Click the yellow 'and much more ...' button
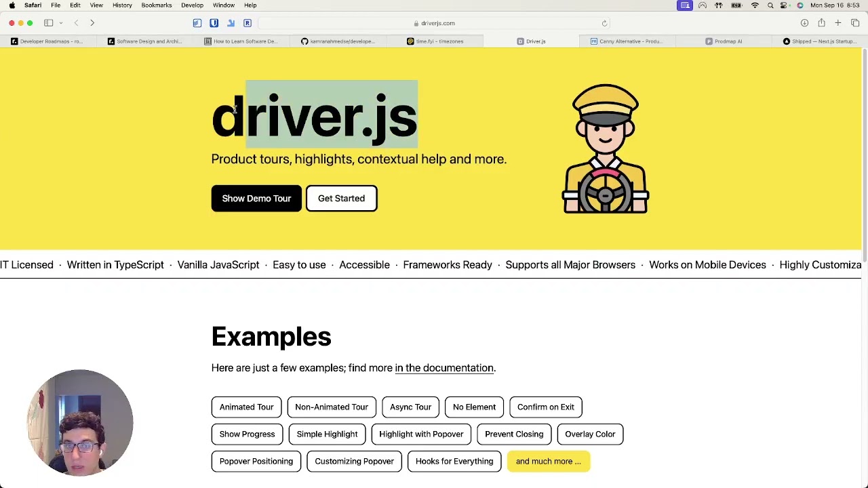Image resolution: width=868 pixels, height=488 pixels. click(549, 462)
